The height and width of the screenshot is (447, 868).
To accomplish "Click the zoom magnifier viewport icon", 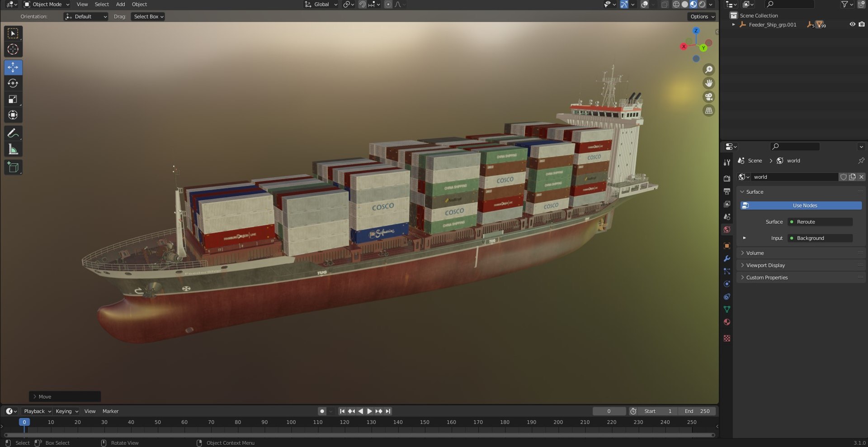I will tap(708, 70).
